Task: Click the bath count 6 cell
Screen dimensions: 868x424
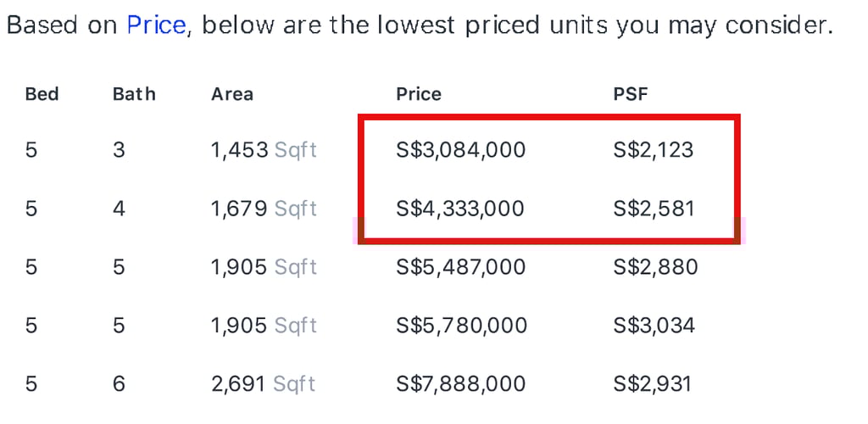Action: 119,384
